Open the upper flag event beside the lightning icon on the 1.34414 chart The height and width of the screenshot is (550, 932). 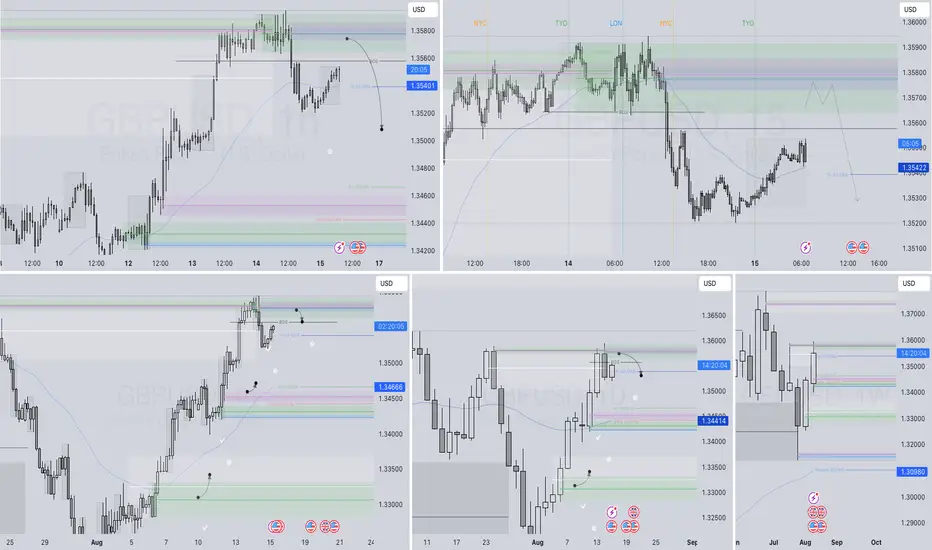633,512
